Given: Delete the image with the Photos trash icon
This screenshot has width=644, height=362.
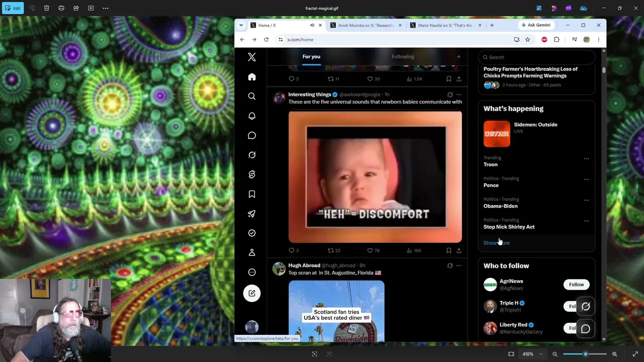Looking at the screenshot, I should [46, 8].
